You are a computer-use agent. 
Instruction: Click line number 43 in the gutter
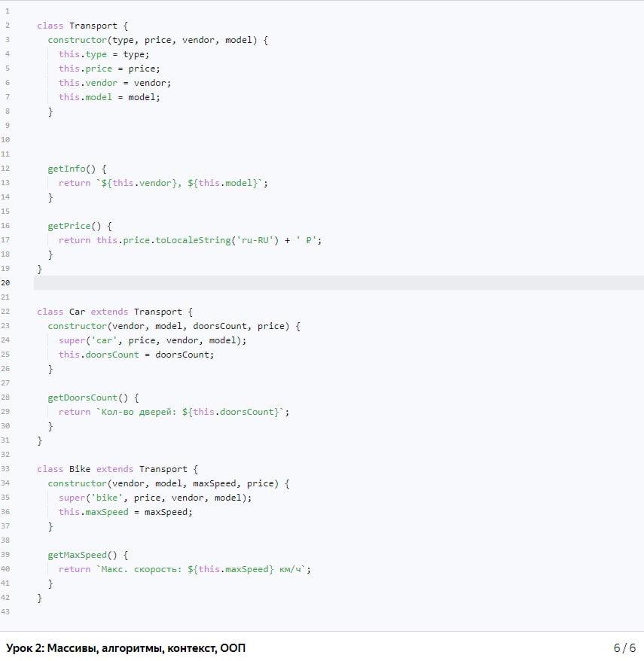[x=5, y=612]
